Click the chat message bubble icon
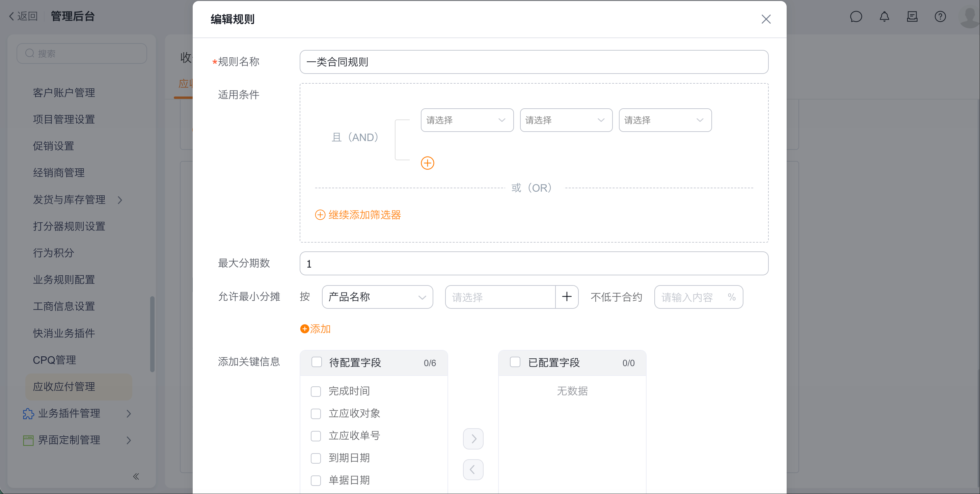 [855, 17]
